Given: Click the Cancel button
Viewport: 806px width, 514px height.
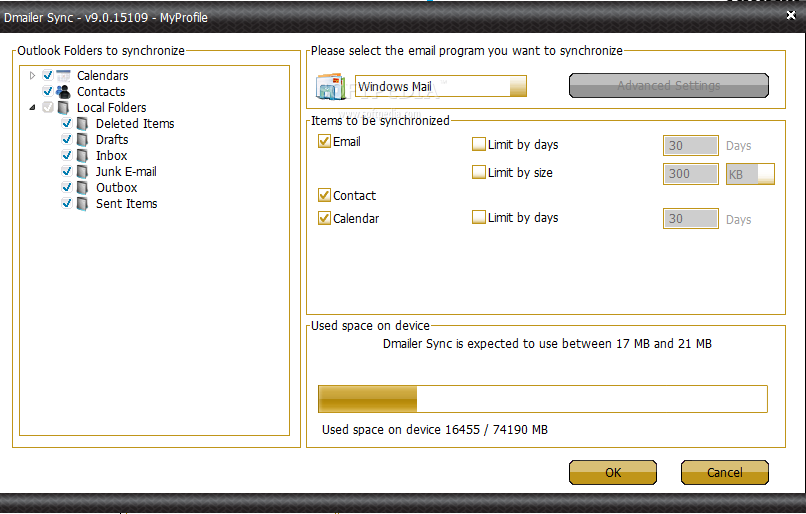Looking at the screenshot, I should point(725,472).
